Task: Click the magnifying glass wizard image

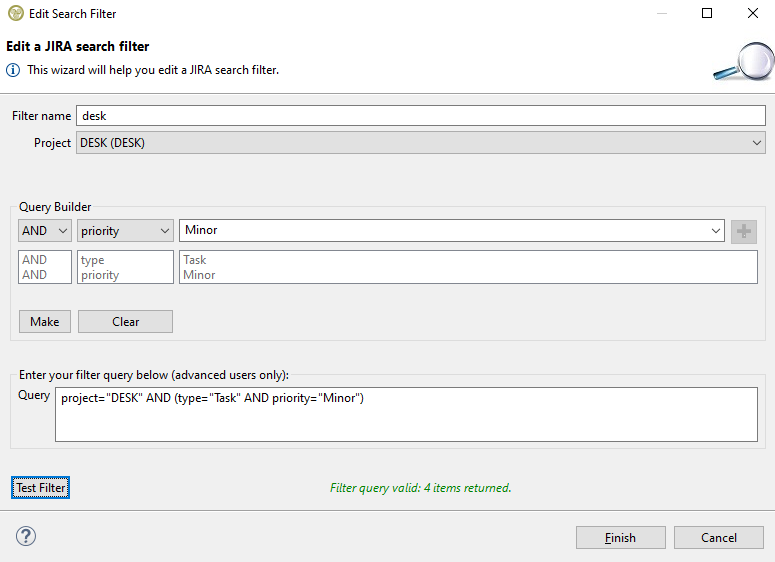Action: 742,62
